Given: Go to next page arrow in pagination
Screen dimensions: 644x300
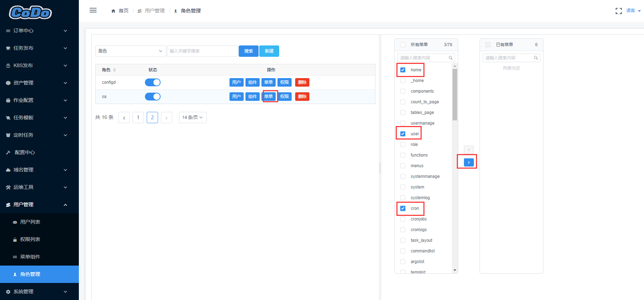Looking at the screenshot, I should [x=167, y=118].
